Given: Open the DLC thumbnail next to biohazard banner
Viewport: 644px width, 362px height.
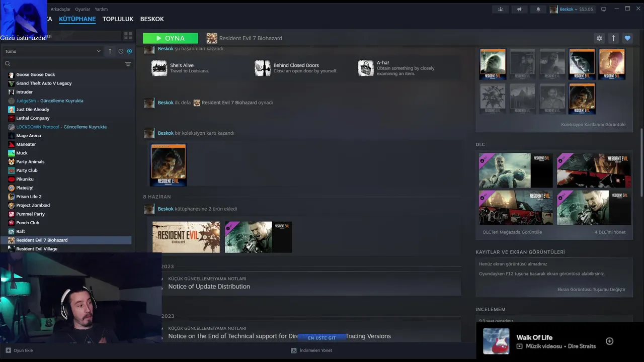Looking at the screenshot, I should [x=259, y=237].
